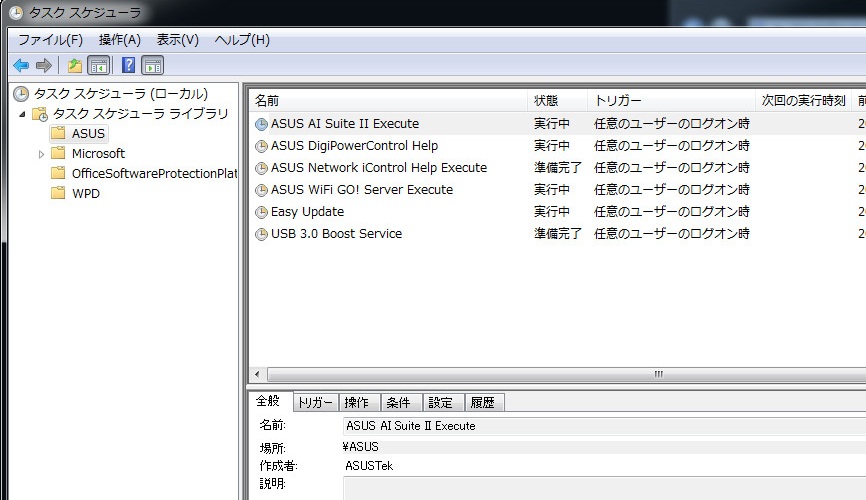Open the 操作(A) menu

tap(120, 40)
